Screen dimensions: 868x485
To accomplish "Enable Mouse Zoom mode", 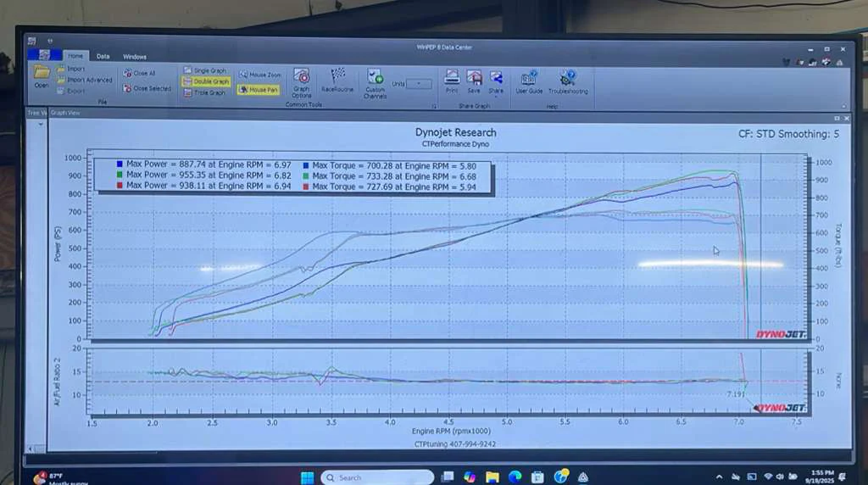I will point(260,74).
